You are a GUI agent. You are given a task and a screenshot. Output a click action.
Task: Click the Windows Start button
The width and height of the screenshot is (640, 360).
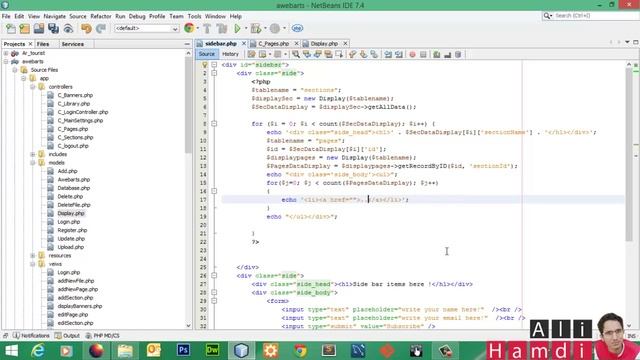(11, 351)
